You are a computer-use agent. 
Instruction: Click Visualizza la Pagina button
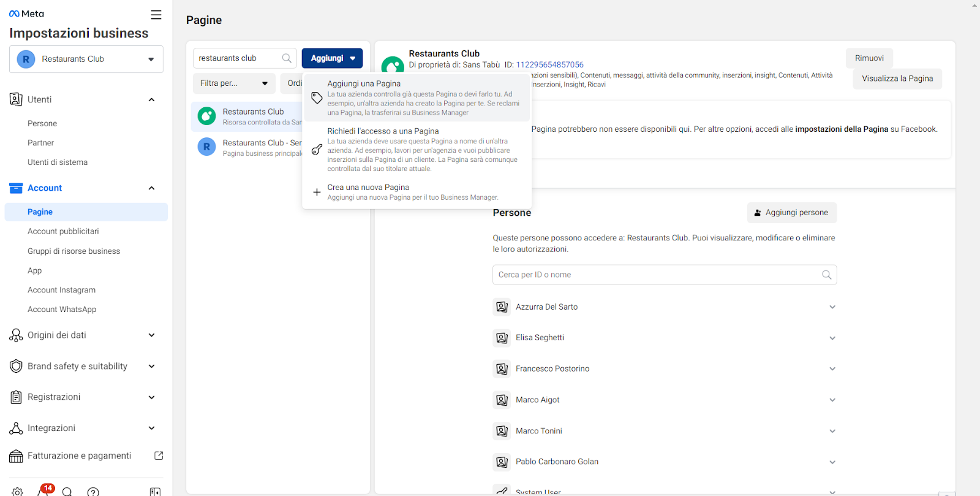point(897,78)
